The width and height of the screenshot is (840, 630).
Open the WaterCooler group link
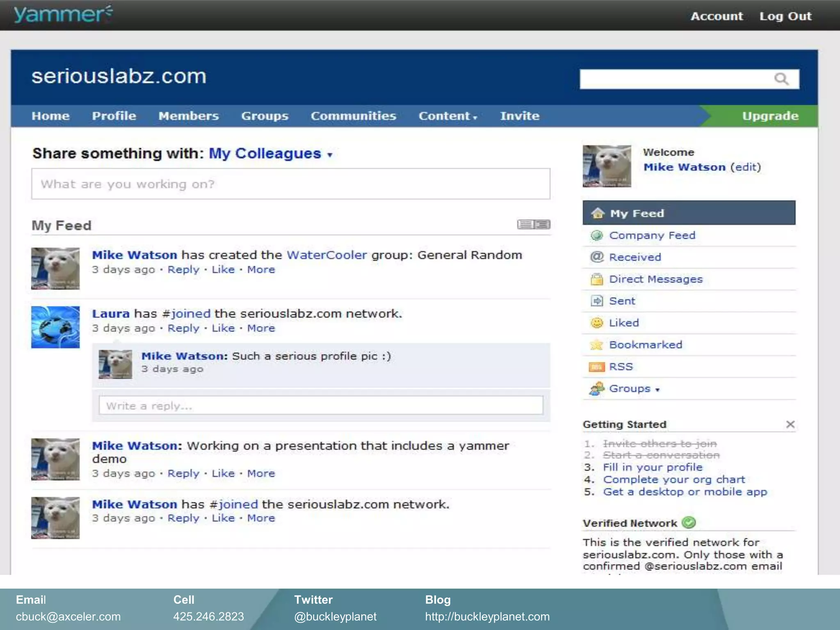326,255
